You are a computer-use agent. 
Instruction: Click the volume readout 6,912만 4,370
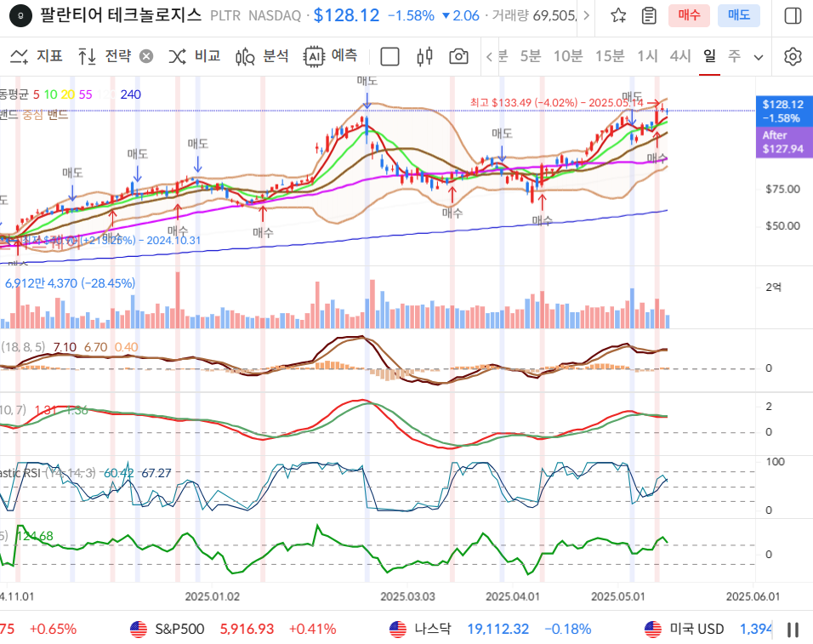point(70,283)
